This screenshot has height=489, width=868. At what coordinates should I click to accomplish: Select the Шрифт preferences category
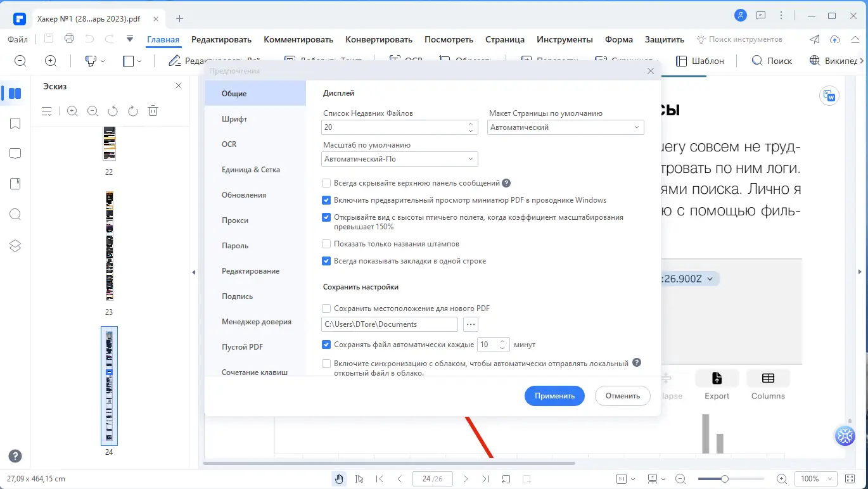click(255, 119)
